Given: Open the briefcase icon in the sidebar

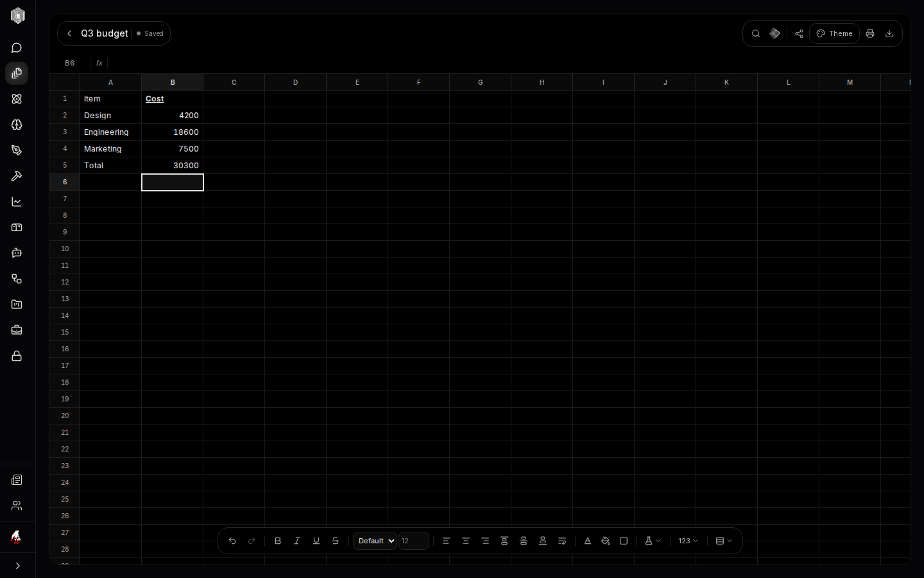Looking at the screenshot, I should tap(17, 331).
